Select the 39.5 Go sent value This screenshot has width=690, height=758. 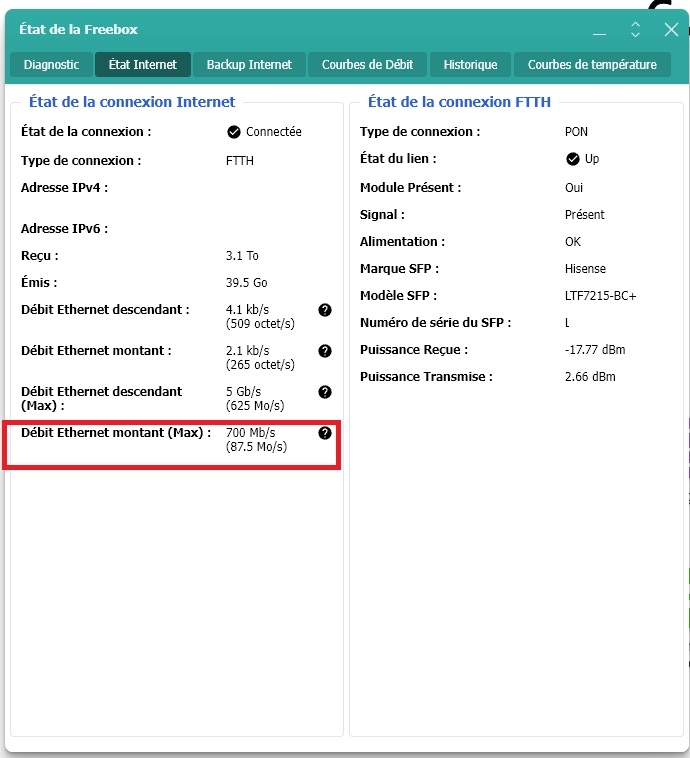[246, 283]
